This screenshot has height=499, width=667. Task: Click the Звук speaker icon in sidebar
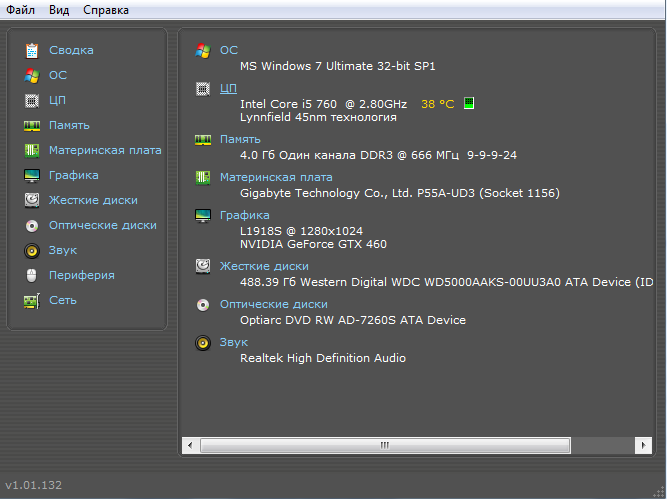click(x=32, y=250)
